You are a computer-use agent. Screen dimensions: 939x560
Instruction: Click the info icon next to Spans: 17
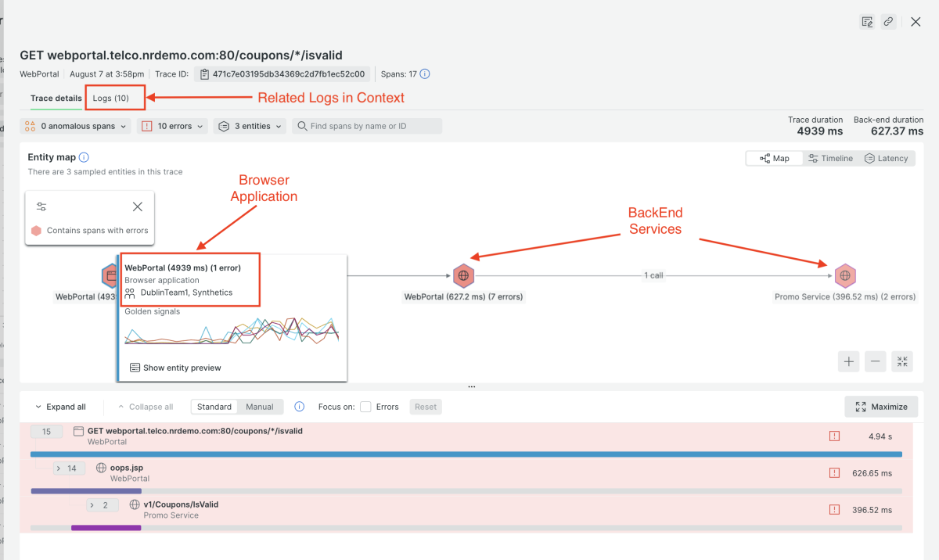[x=423, y=74]
